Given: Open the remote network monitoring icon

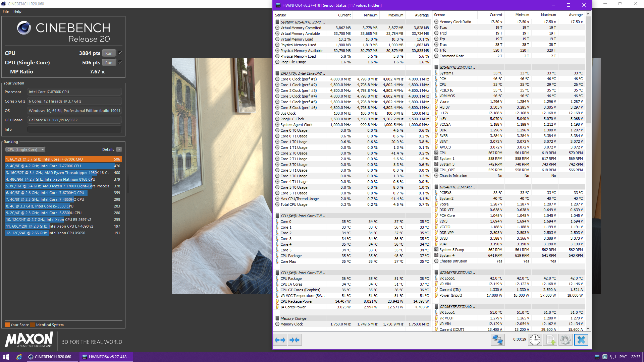Looking at the screenshot, I should 497,340.
